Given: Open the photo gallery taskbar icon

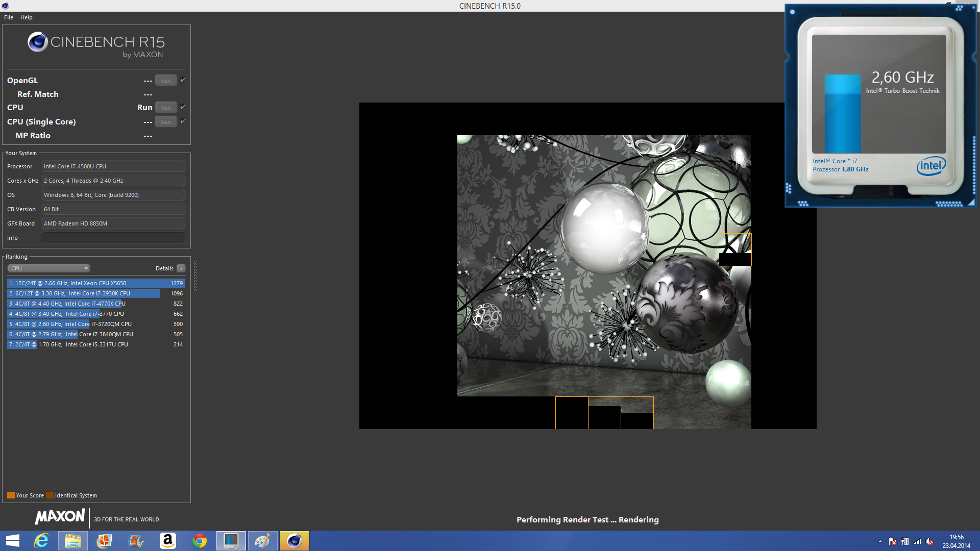Looking at the screenshot, I should coord(105,541).
